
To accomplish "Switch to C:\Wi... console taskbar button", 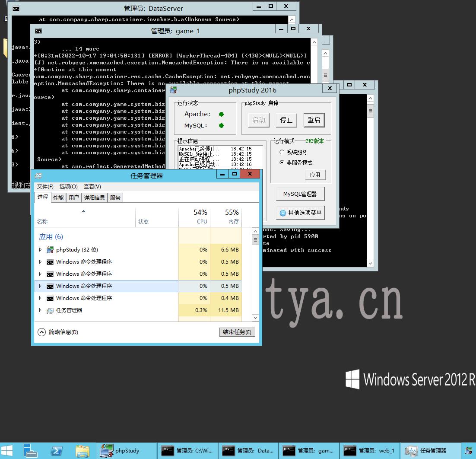I will tap(187, 451).
